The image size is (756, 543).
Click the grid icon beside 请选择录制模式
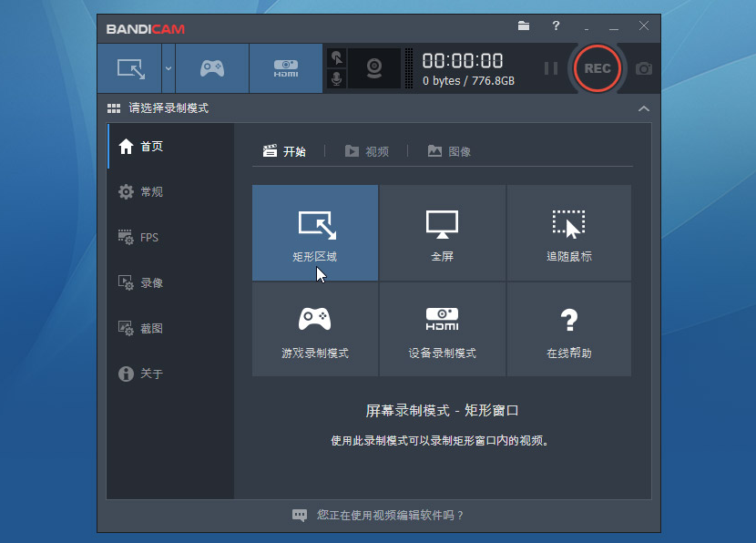pos(114,108)
